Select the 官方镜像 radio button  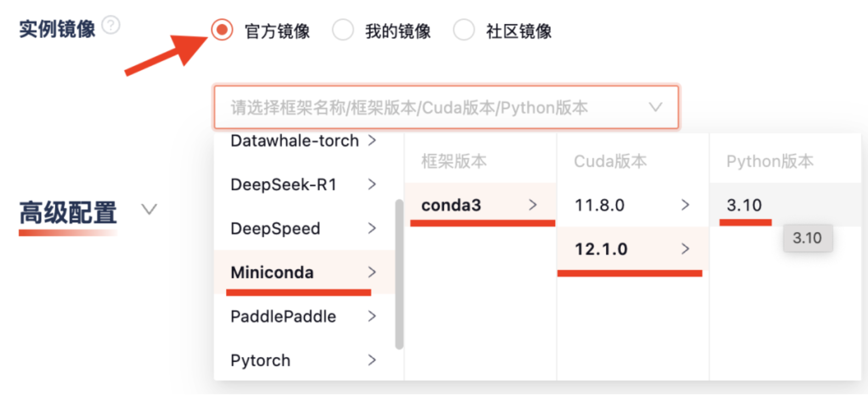222,30
